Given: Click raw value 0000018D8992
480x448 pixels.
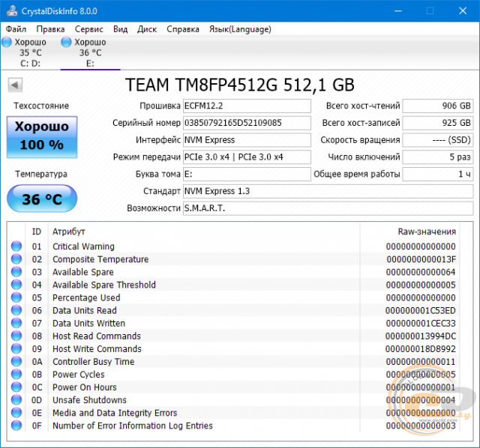Looking at the screenshot, I should pyautogui.click(x=421, y=349).
